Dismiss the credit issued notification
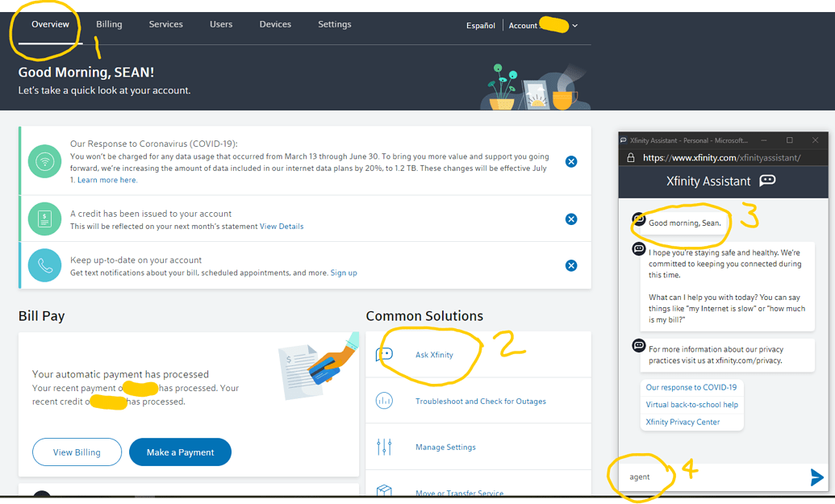The width and height of the screenshot is (835, 504). click(571, 219)
